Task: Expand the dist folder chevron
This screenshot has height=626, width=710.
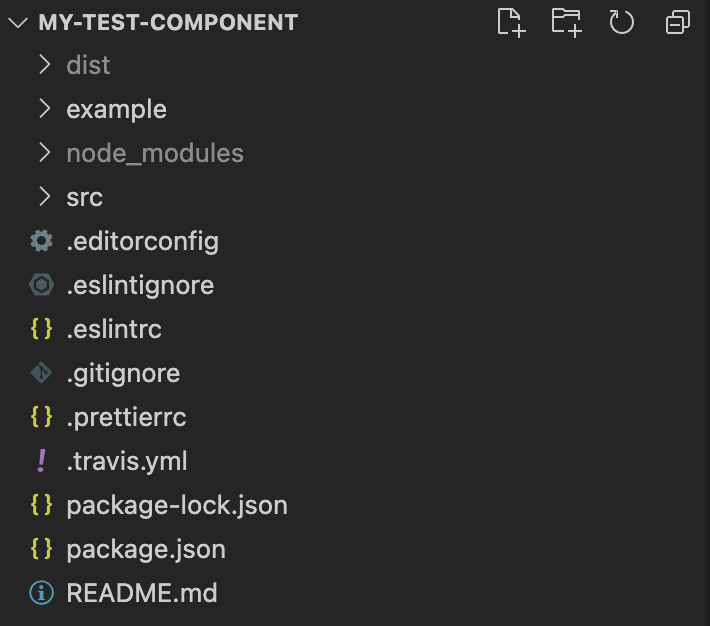Action: tap(44, 64)
